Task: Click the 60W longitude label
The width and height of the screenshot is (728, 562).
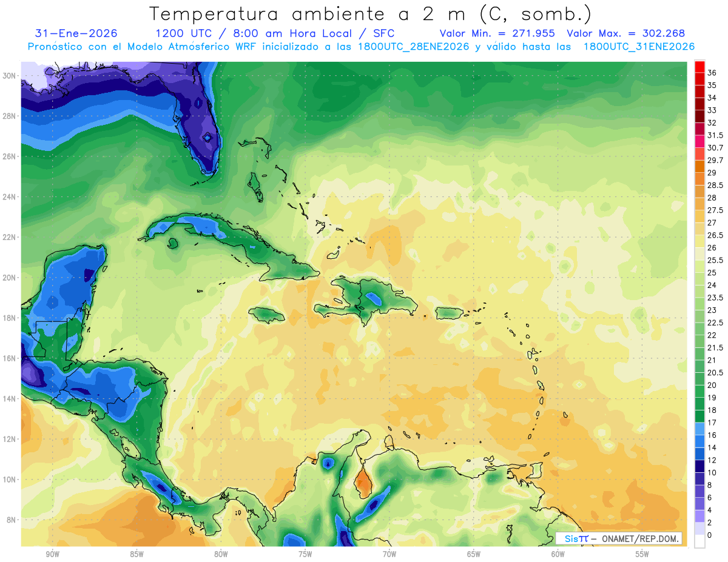Action: coord(558,554)
